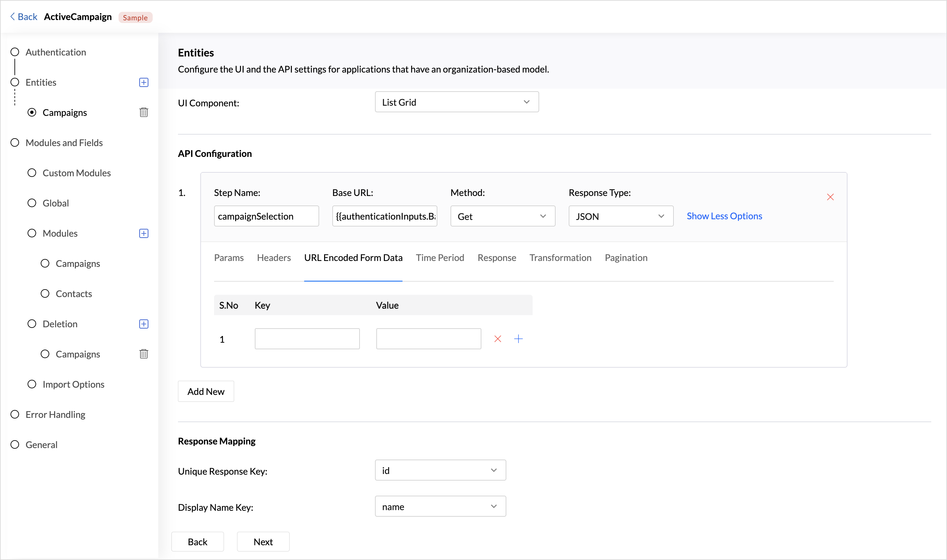Add form data row with blue plus

tap(518, 339)
